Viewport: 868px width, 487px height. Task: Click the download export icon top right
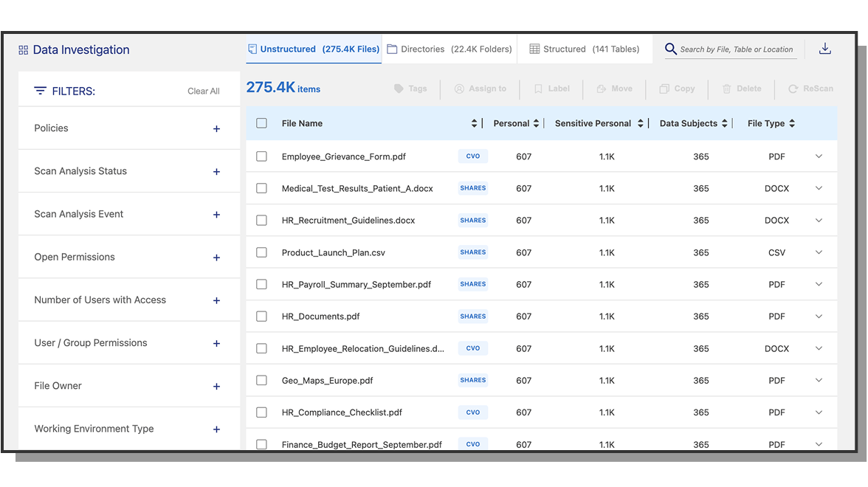coord(824,48)
